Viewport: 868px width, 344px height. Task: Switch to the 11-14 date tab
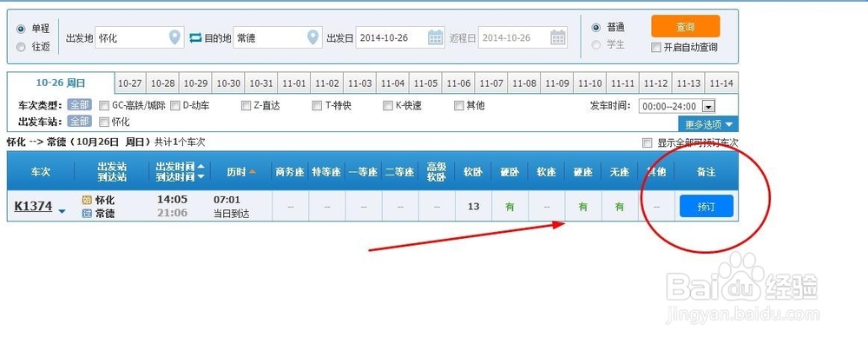coord(721,83)
